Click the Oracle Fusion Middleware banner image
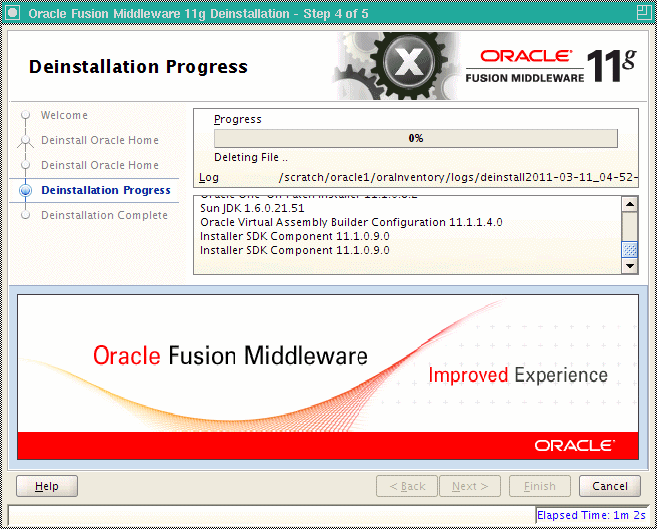Viewport: 657px width, 529px height. coord(328,377)
